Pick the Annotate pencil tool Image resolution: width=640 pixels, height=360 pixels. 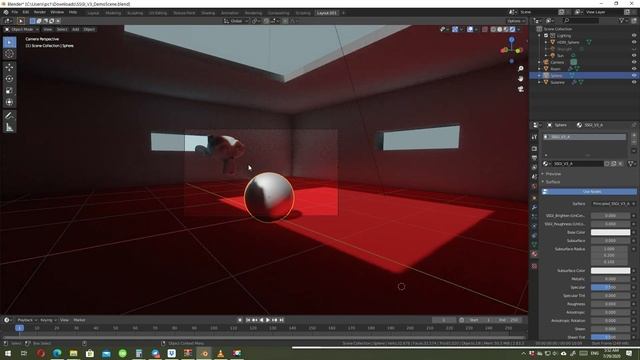click(x=9, y=116)
